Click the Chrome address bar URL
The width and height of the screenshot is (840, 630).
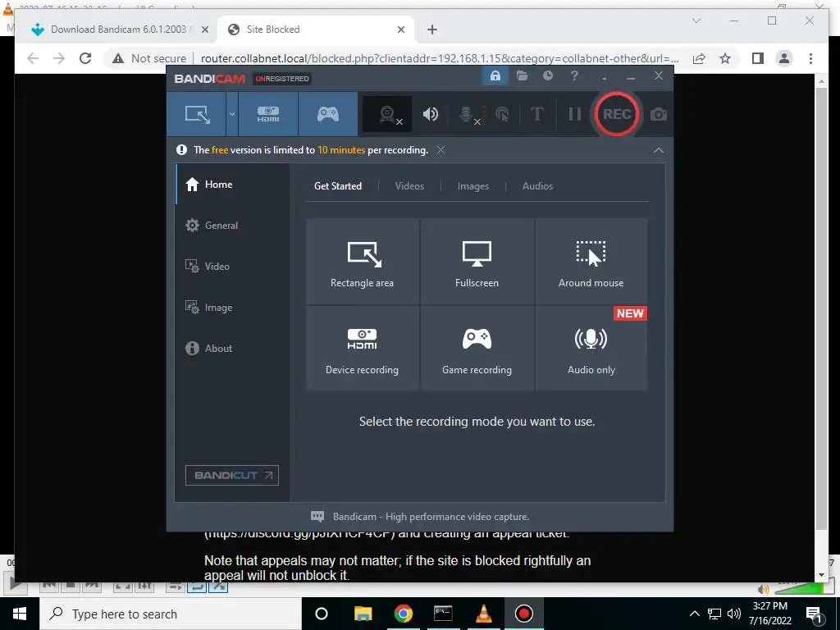point(440,58)
